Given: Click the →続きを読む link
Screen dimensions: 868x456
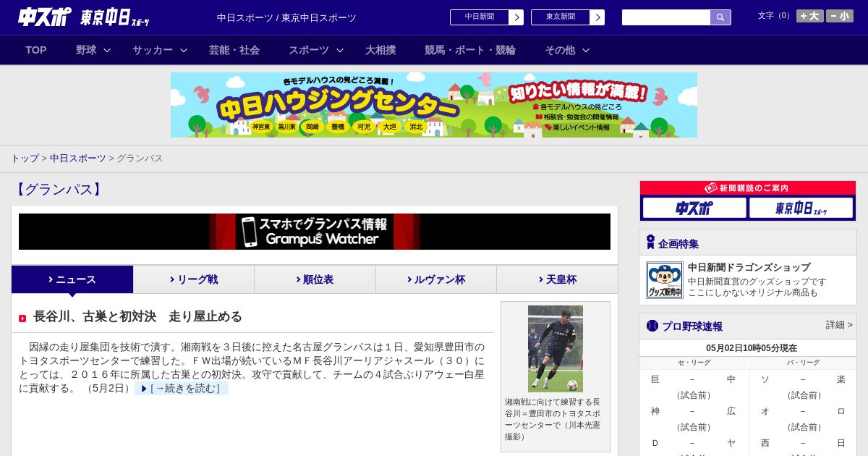Looking at the screenshot, I should click(182, 389).
